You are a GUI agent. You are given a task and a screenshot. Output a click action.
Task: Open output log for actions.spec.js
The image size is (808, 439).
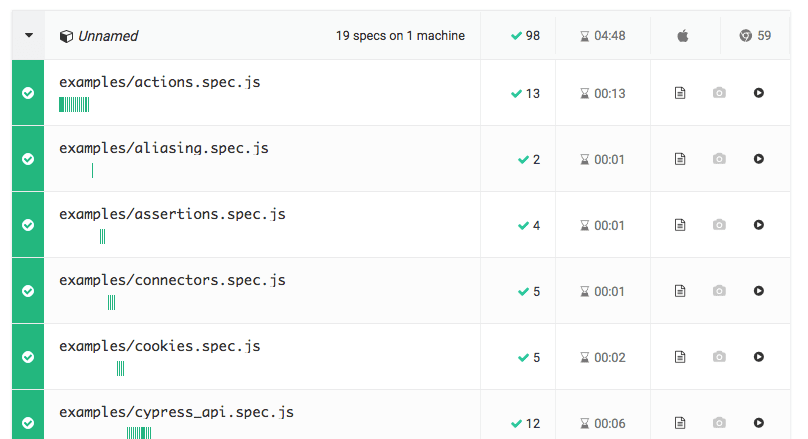pos(680,93)
